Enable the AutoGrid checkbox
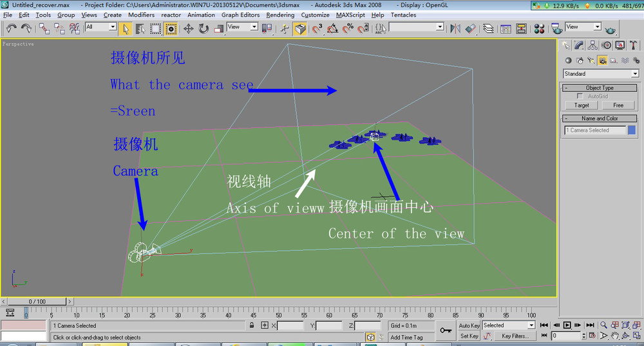Image resolution: width=644 pixels, height=346 pixels. click(580, 96)
